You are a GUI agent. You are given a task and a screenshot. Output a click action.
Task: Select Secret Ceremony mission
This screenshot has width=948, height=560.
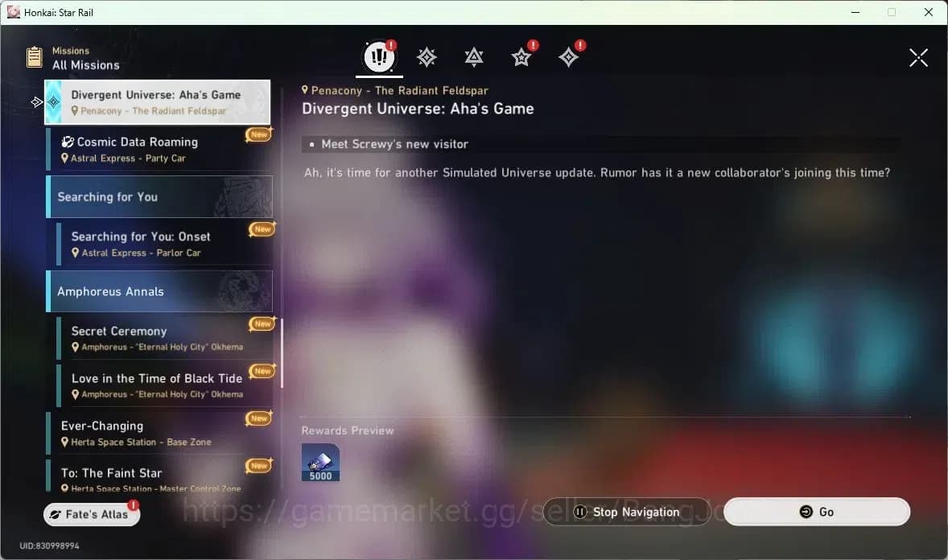point(164,338)
